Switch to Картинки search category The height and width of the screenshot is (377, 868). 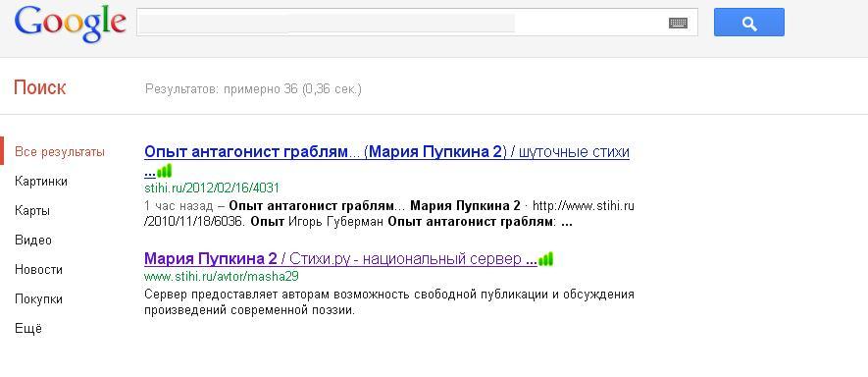click(x=41, y=182)
